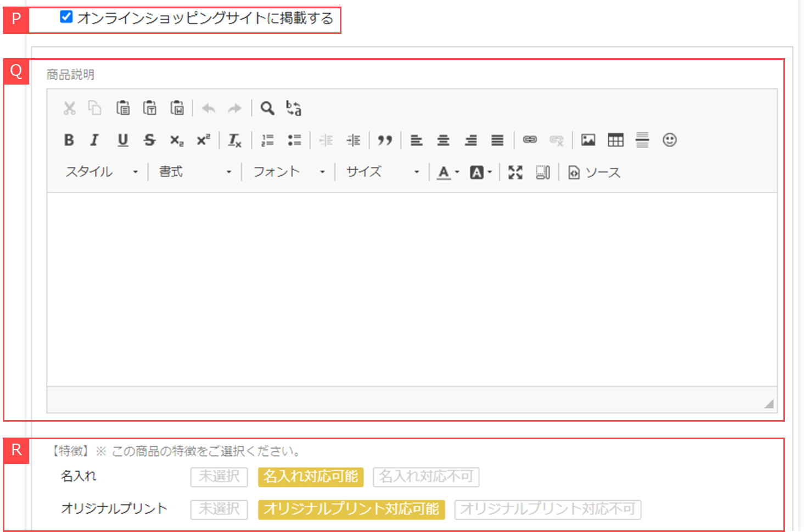The height and width of the screenshot is (532, 807).
Task: Click the insert link icon
Action: coord(530,140)
